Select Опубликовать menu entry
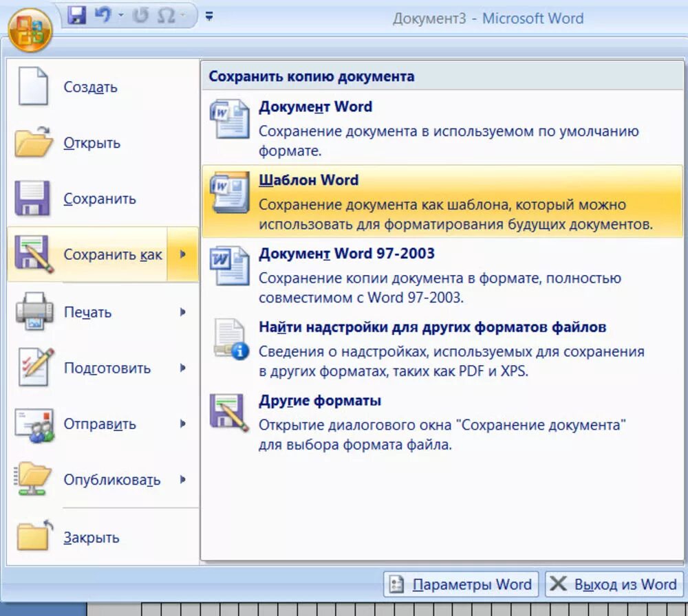 click(x=112, y=480)
